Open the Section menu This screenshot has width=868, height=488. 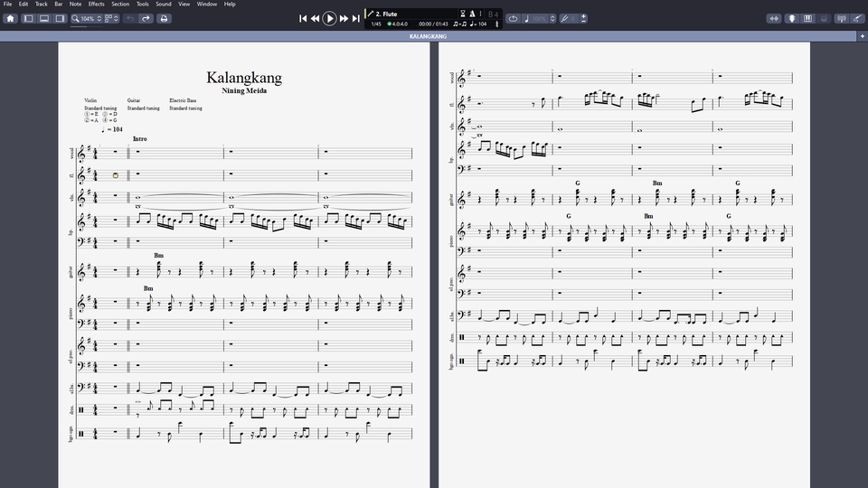coord(120,4)
